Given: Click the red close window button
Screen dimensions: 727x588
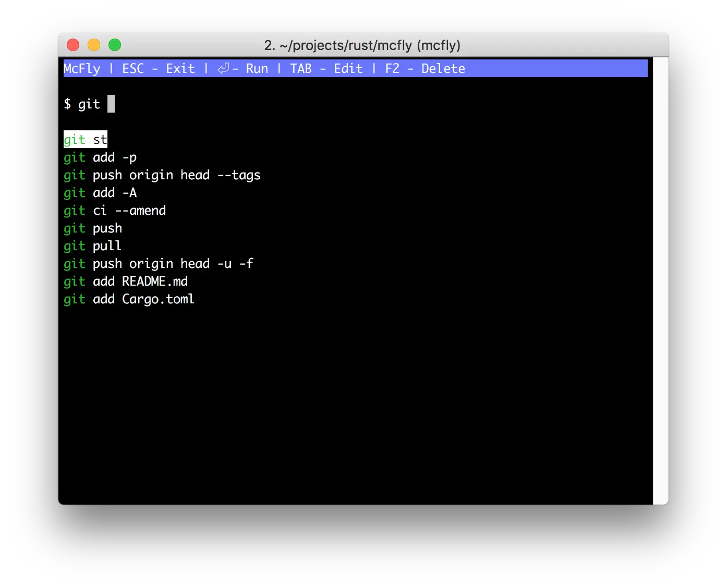Looking at the screenshot, I should pyautogui.click(x=73, y=45).
